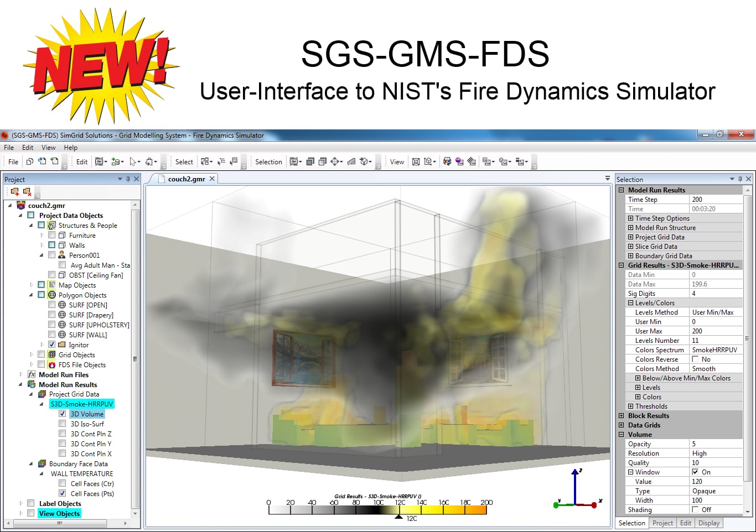Screen dimensions: 756x532
Task: Click the Time Step value field 200
Action: point(716,199)
